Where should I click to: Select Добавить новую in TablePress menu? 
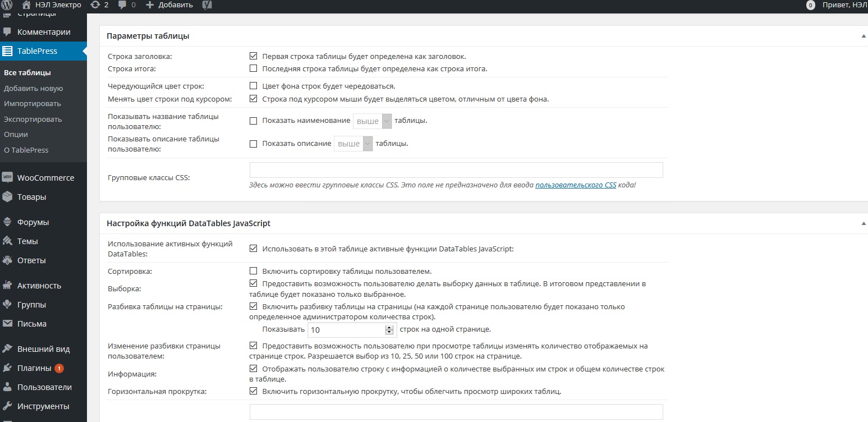pos(33,88)
